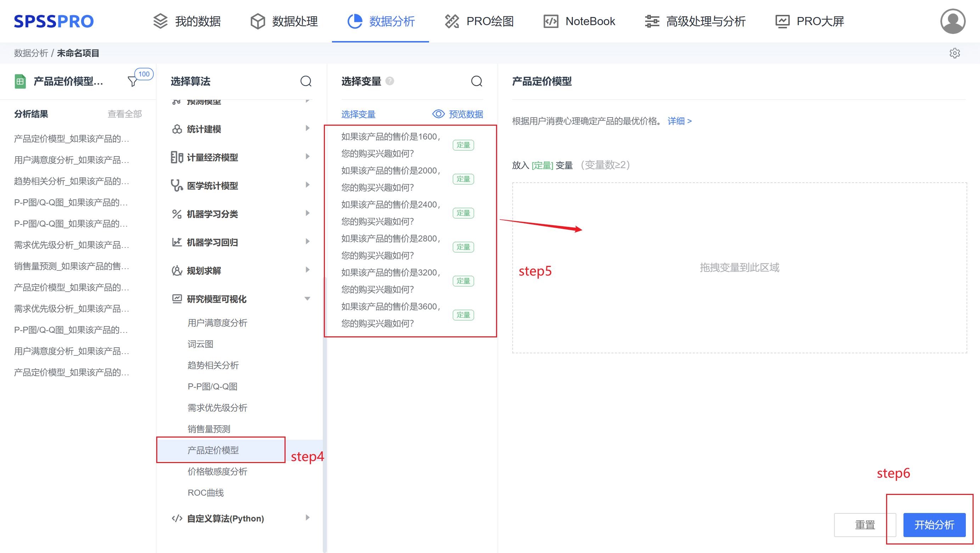
Task: Click the 机器学习回归 chart icon
Action: coord(177,242)
